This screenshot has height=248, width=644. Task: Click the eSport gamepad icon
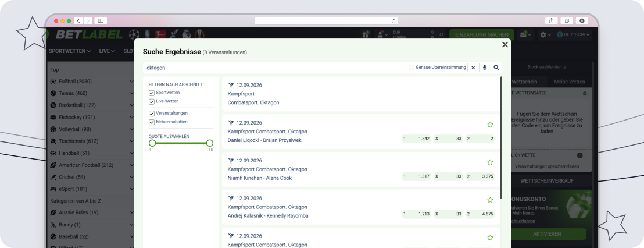tap(53, 189)
